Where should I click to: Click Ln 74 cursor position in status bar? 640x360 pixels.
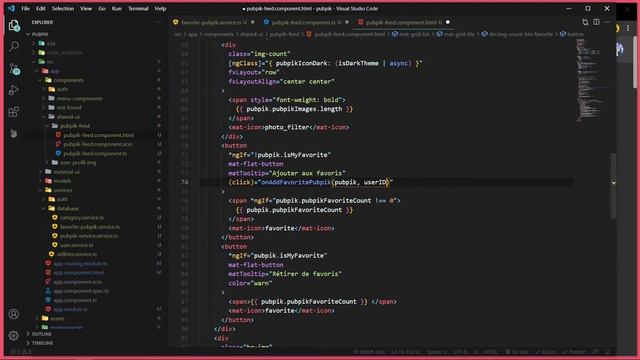click(406, 352)
